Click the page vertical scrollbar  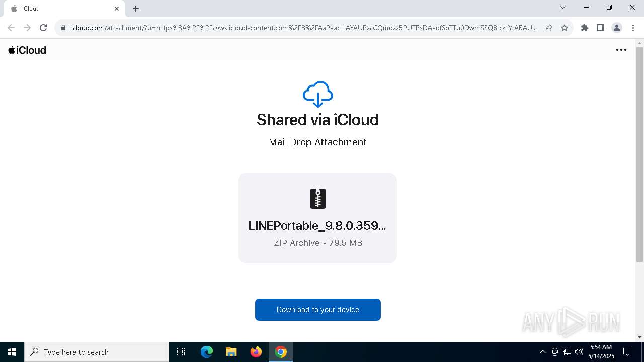(x=639, y=154)
